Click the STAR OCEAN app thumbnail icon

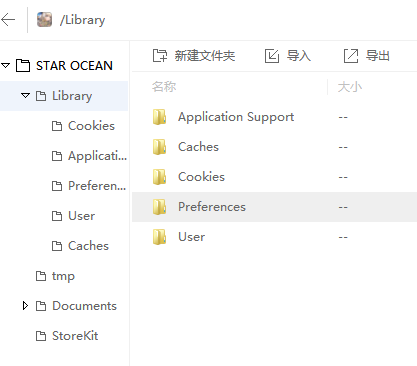tap(44, 20)
